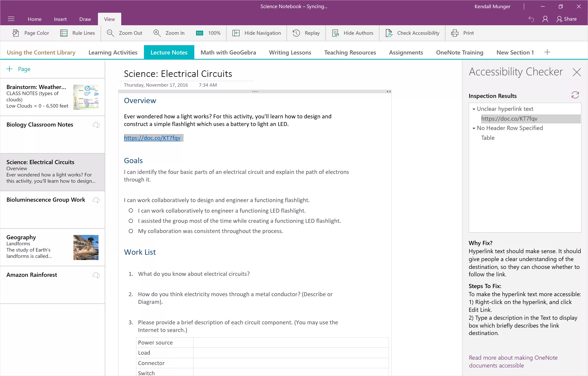Click the Geography landform thumbnail
Viewport: 588px width, 376px height.
[86, 247]
